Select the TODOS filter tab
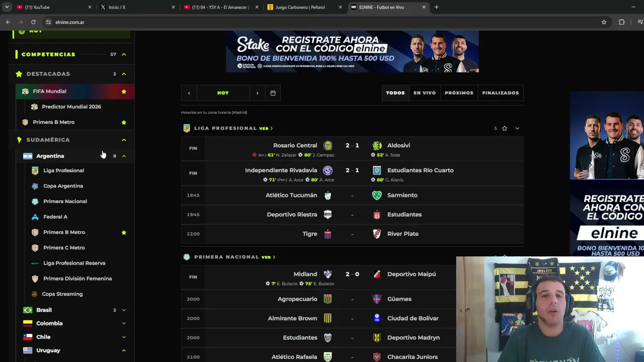644x362 pixels. [395, 93]
